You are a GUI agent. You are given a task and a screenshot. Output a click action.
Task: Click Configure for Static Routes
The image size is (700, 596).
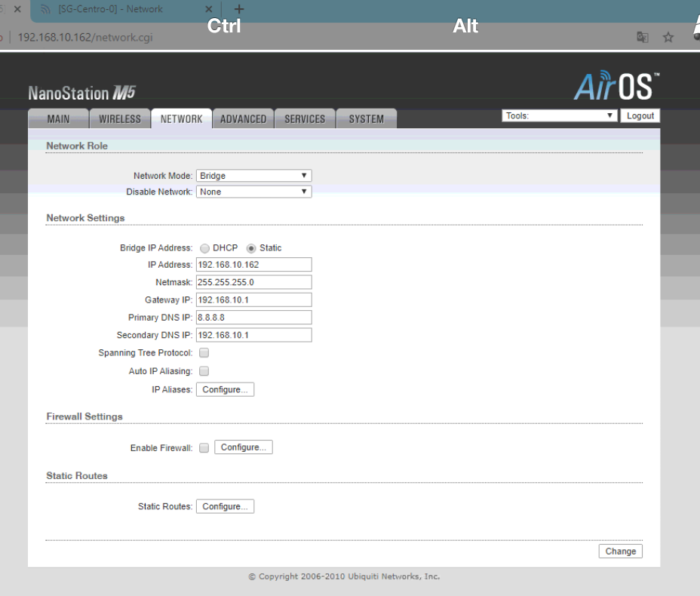[225, 506]
